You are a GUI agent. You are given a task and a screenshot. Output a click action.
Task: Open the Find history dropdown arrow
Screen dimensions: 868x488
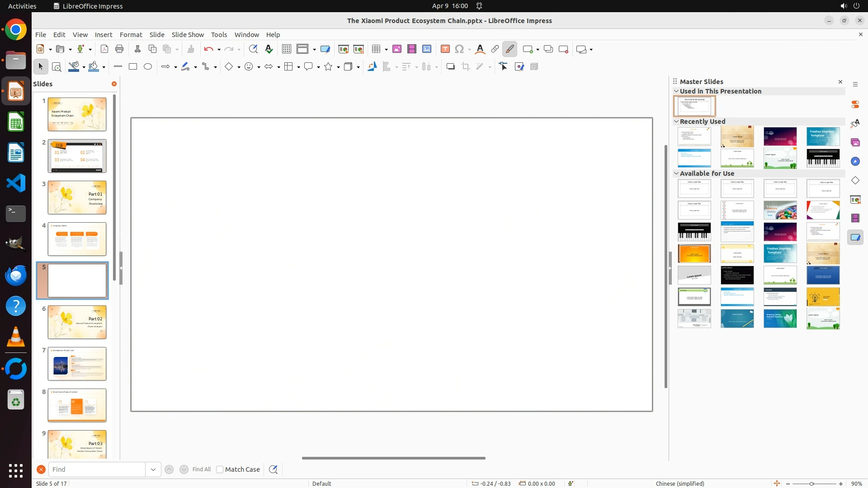[153, 469]
